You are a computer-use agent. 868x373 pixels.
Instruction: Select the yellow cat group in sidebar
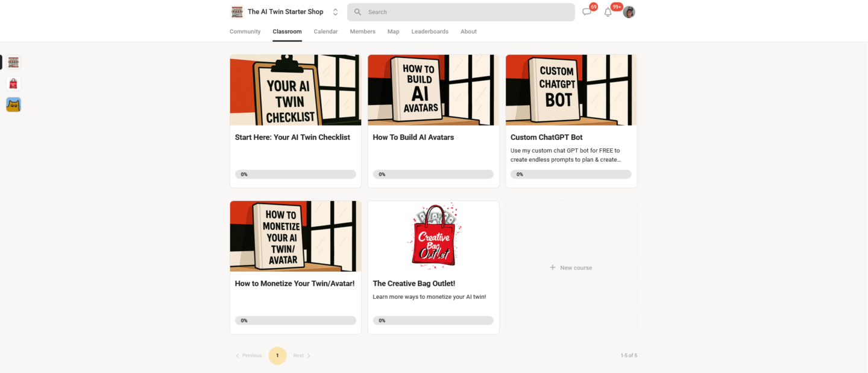pyautogui.click(x=13, y=104)
